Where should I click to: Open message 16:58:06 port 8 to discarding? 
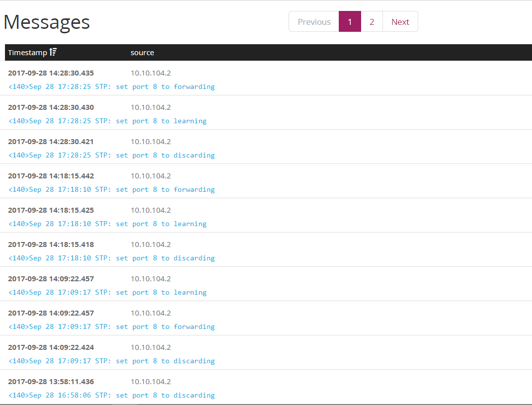tap(112, 396)
